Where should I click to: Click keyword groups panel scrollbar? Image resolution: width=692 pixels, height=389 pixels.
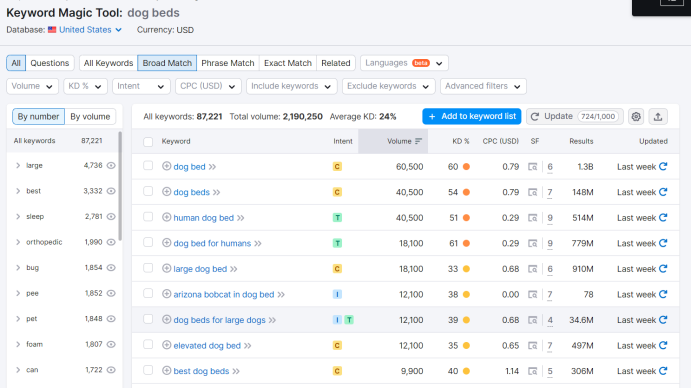[x=120, y=186]
